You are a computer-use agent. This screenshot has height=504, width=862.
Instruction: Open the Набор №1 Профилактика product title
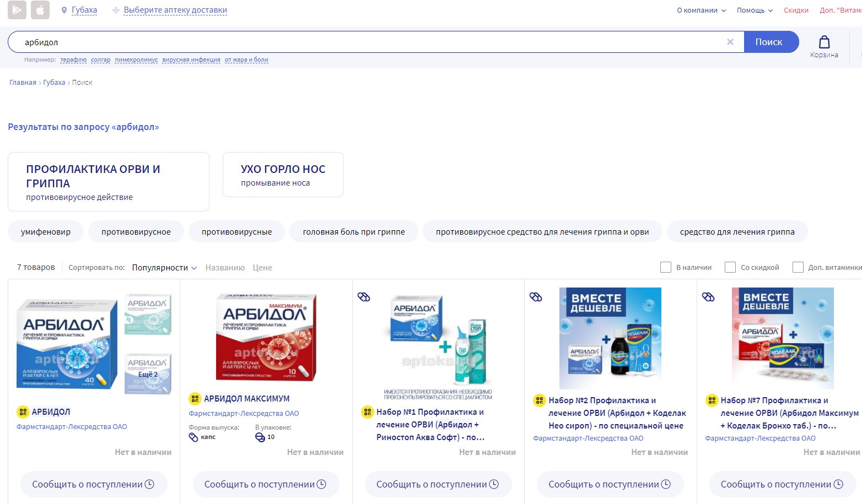(430, 425)
